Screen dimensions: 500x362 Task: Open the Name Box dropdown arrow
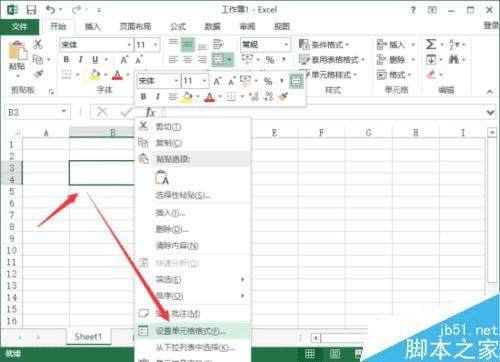point(64,112)
